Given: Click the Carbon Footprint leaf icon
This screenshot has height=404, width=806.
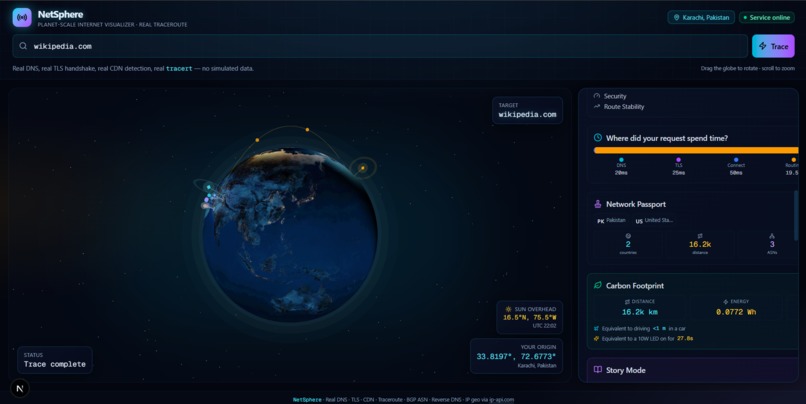Looking at the screenshot, I should coord(598,285).
